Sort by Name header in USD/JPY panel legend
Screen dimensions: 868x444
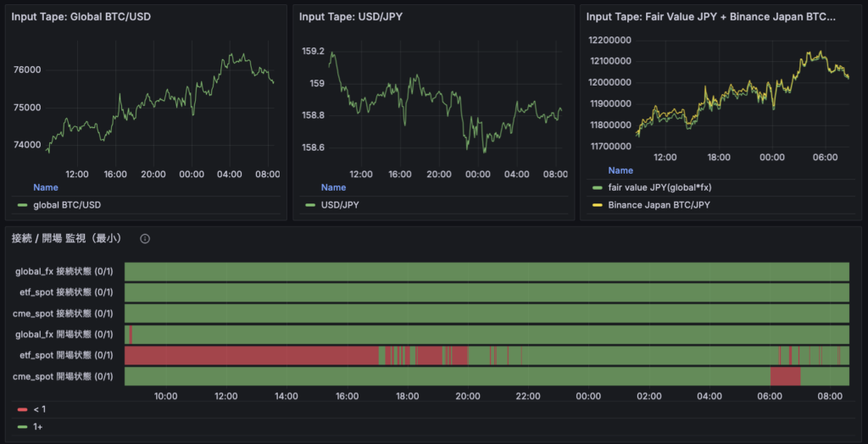click(x=333, y=187)
